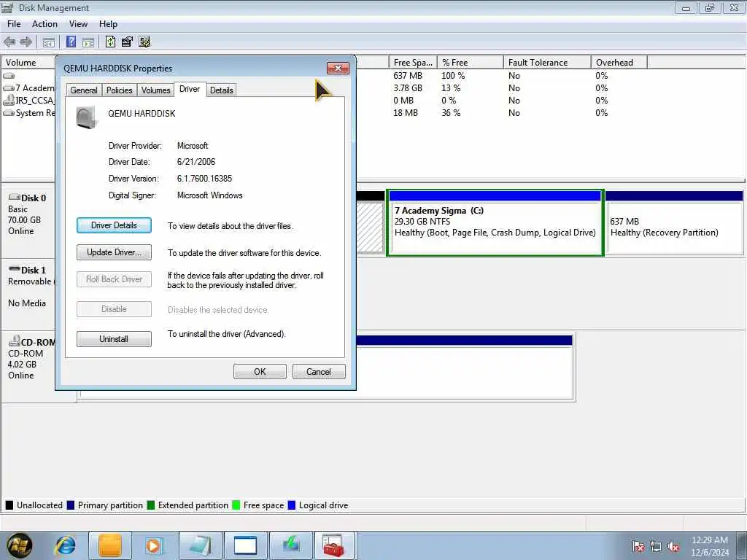The height and width of the screenshot is (560, 747).
Task: Click the Unallocated black legend swatch
Action: (x=9, y=505)
